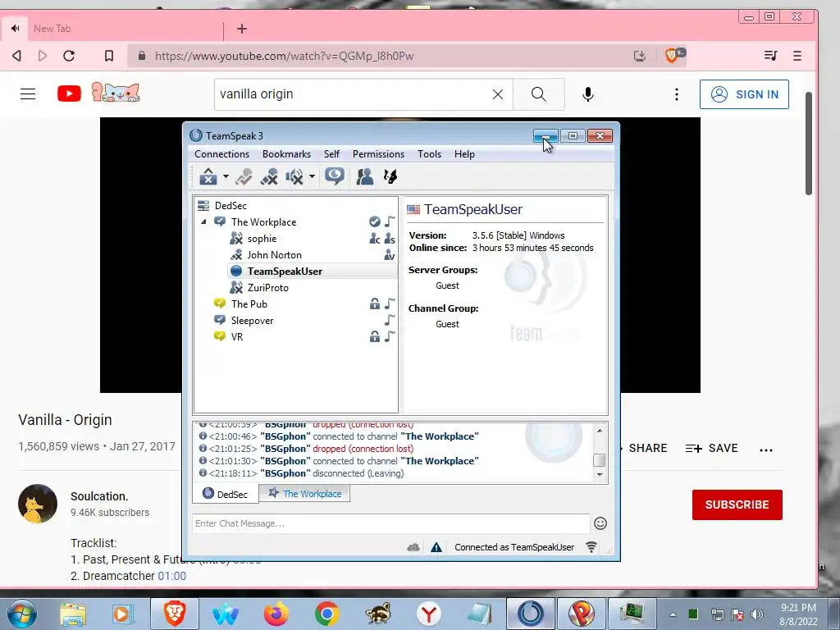Toggle speakers mute in TeamSpeak toolbar
The height and width of the screenshot is (630, 840).
294,176
